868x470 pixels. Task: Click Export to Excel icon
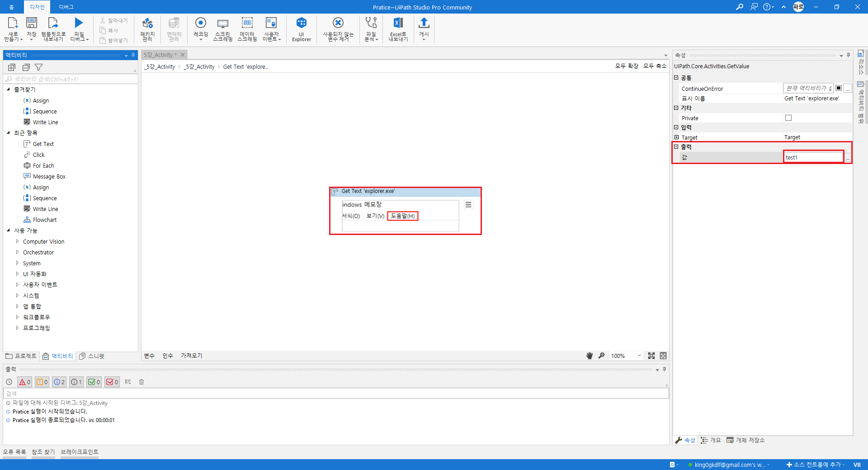tap(398, 23)
